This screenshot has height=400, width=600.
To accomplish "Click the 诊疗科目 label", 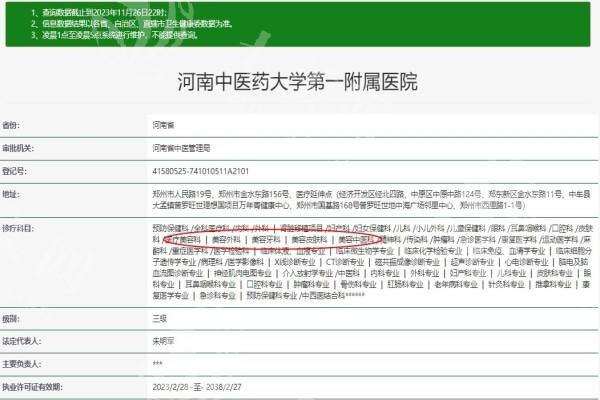I will pos(18,229).
